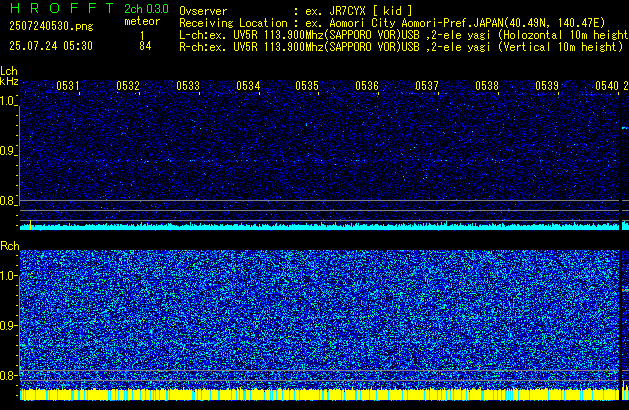Click the date stamp 25.07.24 05:30

tap(51, 46)
